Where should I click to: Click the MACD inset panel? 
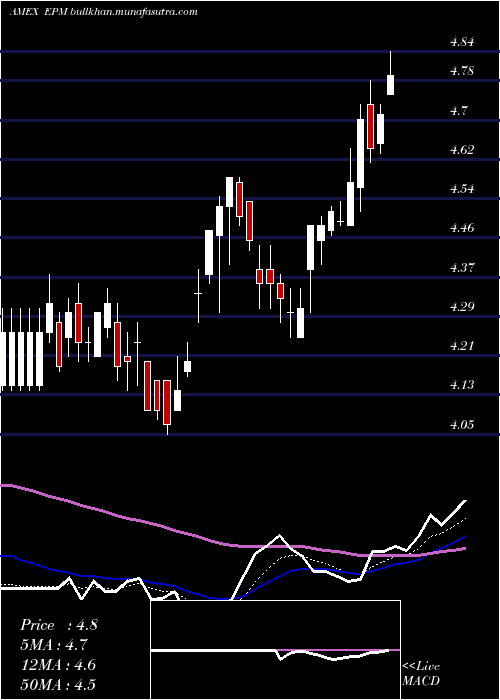point(275,650)
